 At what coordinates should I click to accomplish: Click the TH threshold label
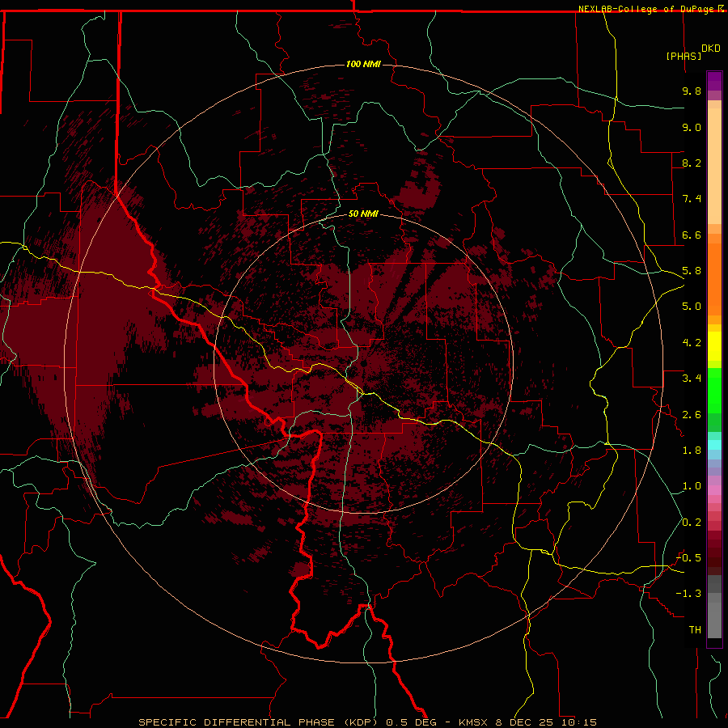pos(695,630)
